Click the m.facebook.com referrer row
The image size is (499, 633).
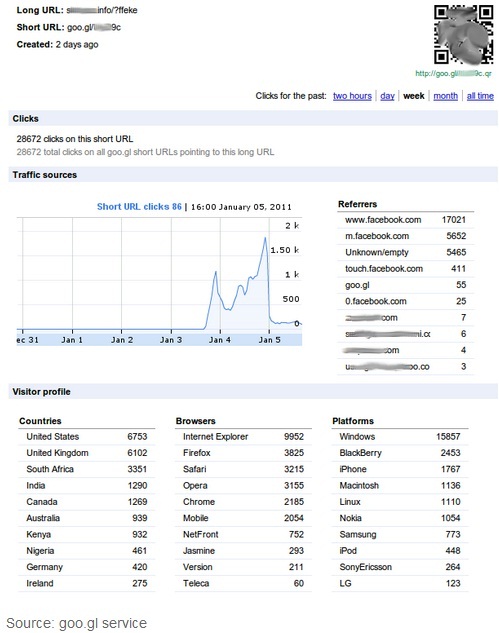[x=405, y=236]
